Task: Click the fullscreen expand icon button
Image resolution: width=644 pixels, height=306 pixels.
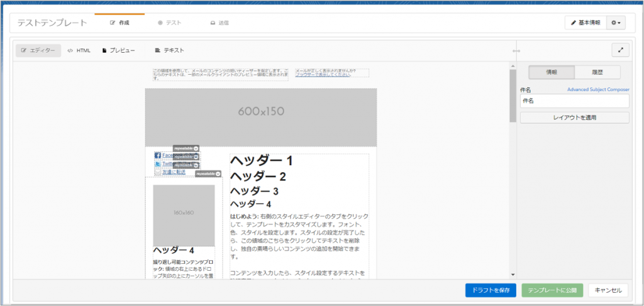Action: [x=620, y=50]
